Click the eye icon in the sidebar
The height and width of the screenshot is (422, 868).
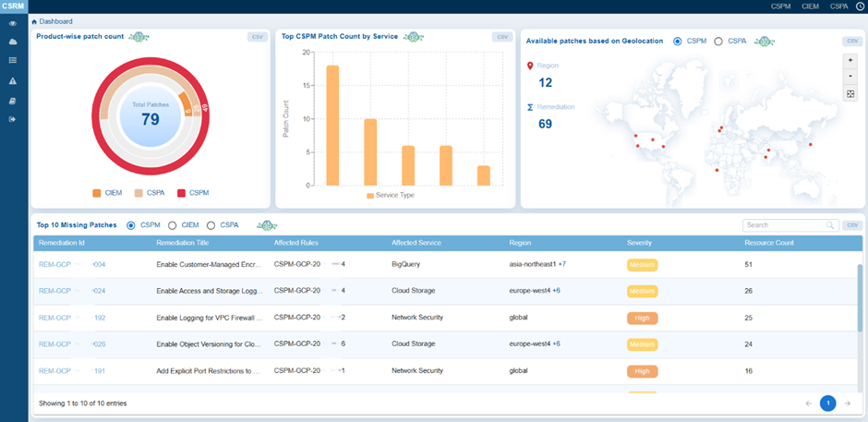click(x=13, y=23)
